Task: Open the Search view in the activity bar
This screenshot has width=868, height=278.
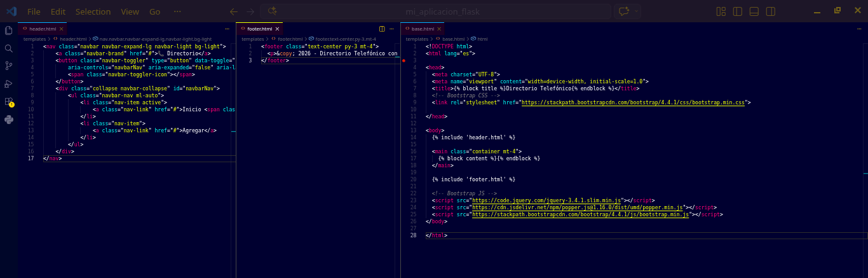Action: [x=9, y=48]
